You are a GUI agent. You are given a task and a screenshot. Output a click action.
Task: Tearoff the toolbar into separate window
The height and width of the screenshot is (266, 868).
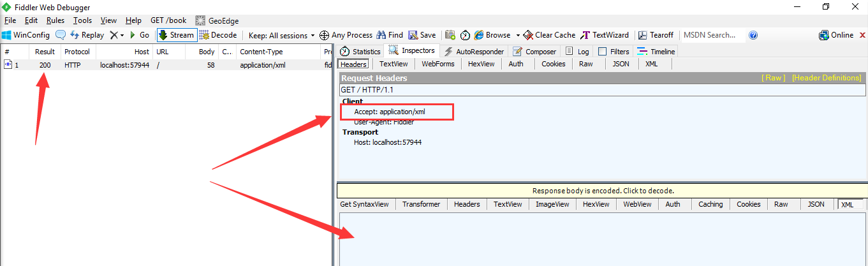tap(656, 35)
